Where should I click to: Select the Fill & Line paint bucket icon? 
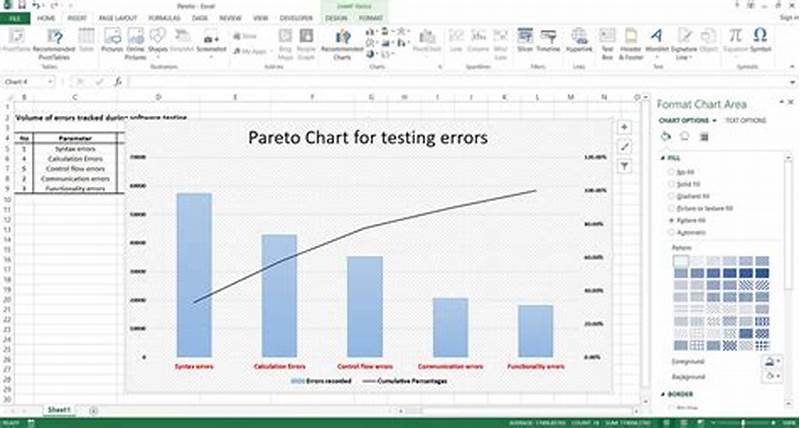click(665, 137)
